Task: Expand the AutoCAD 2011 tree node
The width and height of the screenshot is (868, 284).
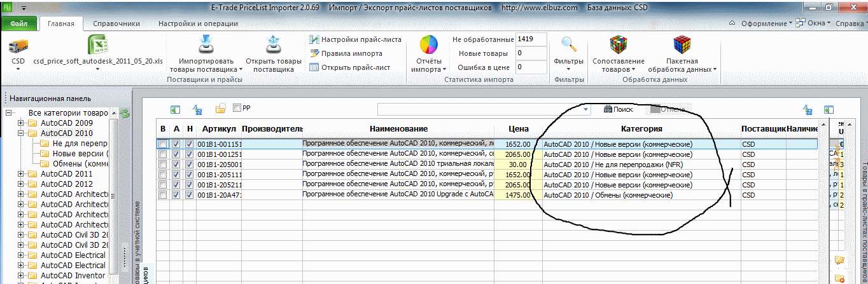Action: [21, 174]
